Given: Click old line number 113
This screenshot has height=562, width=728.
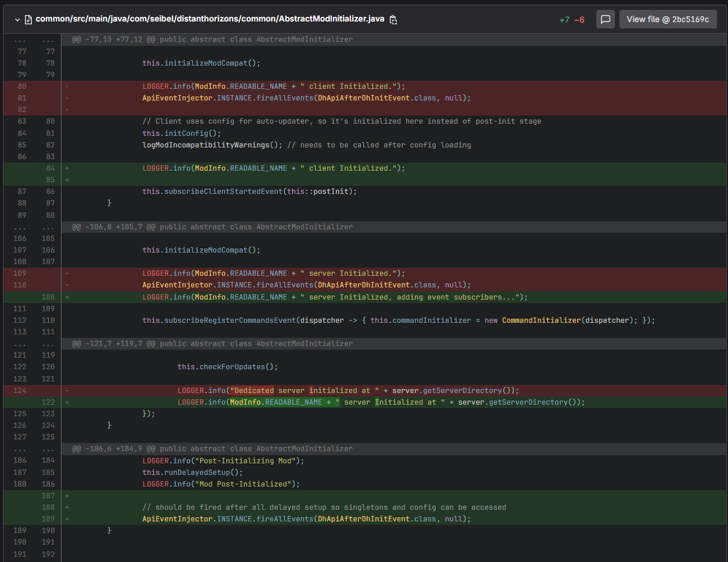Looking at the screenshot, I should [20, 332].
